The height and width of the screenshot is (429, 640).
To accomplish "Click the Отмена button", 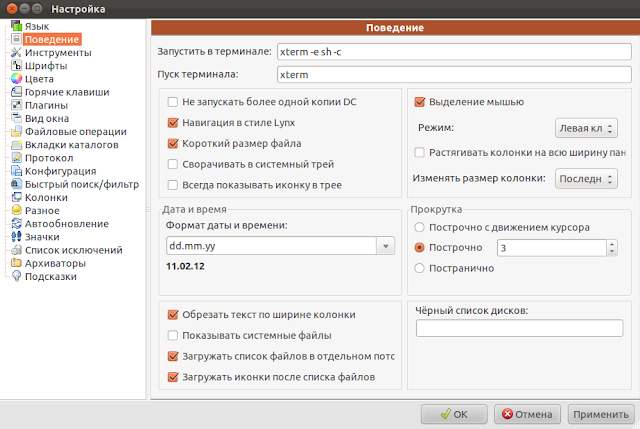I will (x=527, y=414).
